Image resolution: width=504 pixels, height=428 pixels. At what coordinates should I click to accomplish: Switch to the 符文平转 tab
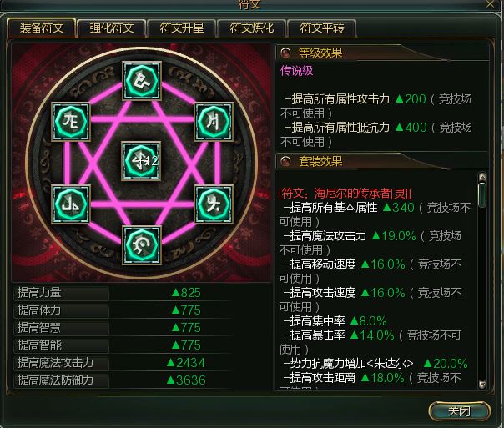coord(322,28)
